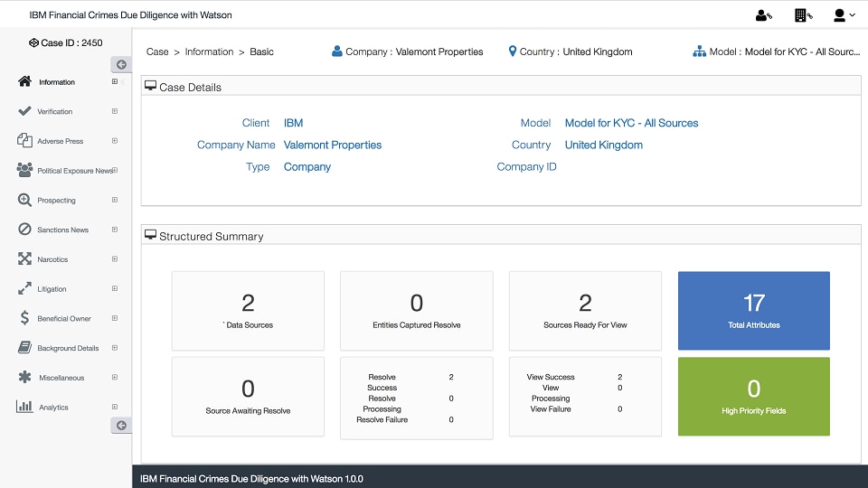Click the View Success count
Screen dimensions: 868x488
coord(620,377)
